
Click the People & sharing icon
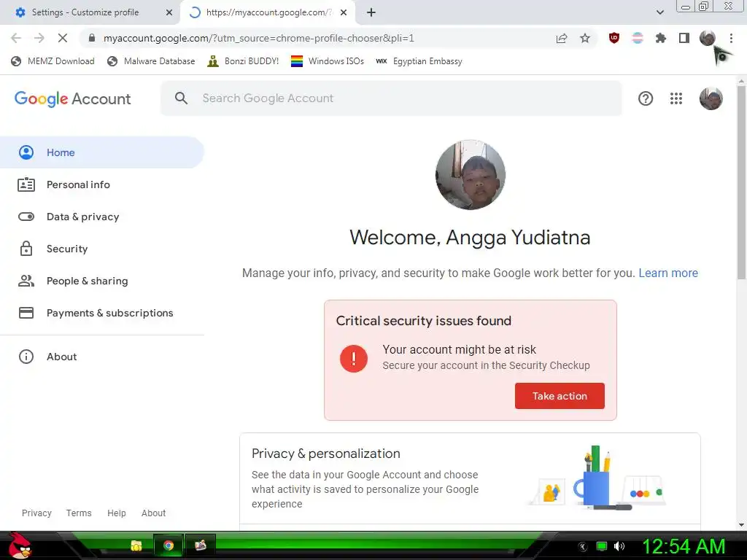pyautogui.click(x=26, y=281)
